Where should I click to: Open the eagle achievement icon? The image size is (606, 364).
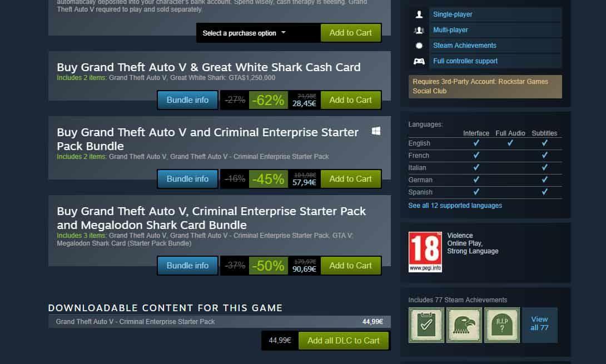[464, 325]
